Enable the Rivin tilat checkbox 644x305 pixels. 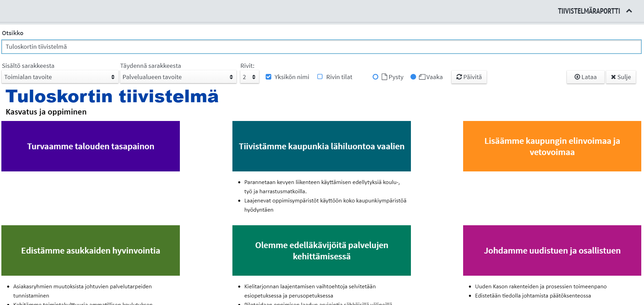(x=320, y=77)
